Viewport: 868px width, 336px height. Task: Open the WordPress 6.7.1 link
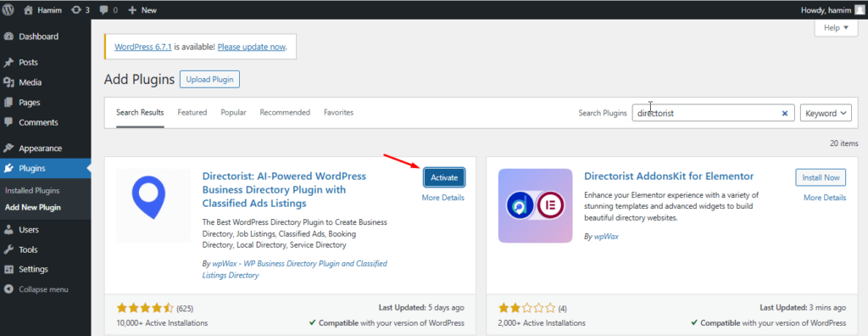[x=143, y=48]
